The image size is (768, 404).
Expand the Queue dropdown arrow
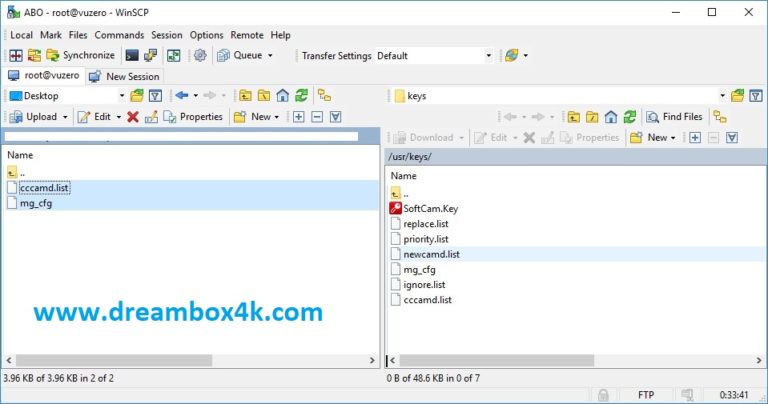click(270, 55)
